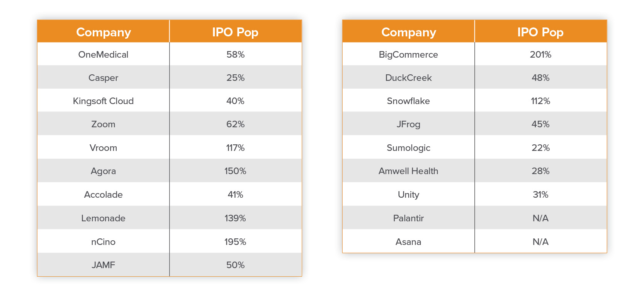Select the Kingsoft Cloud cell
The image size is (644, 296).
click(x=103, y=101)
